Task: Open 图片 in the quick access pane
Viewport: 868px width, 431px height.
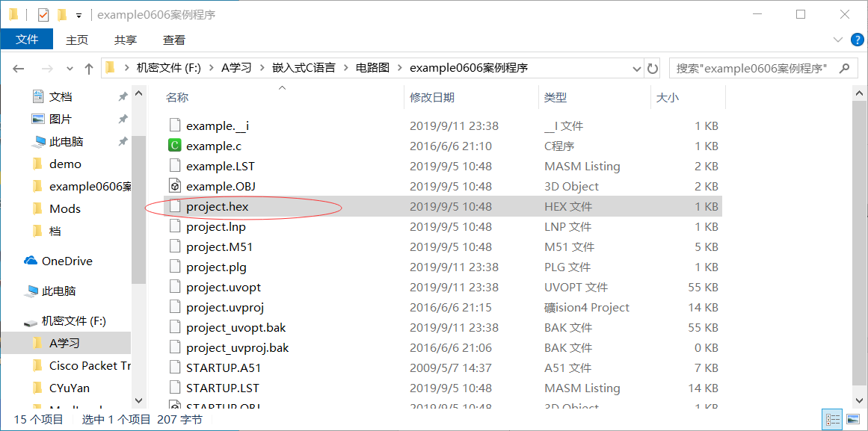Action: (61, 119)
